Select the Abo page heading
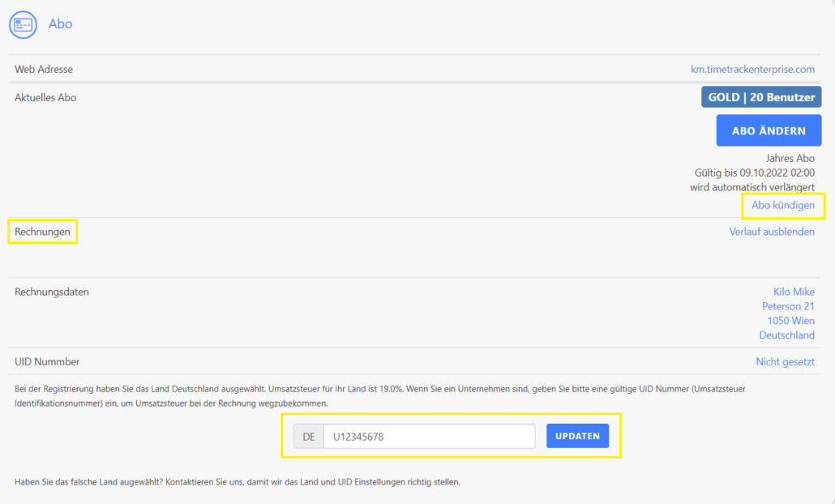 click(61, 24)
